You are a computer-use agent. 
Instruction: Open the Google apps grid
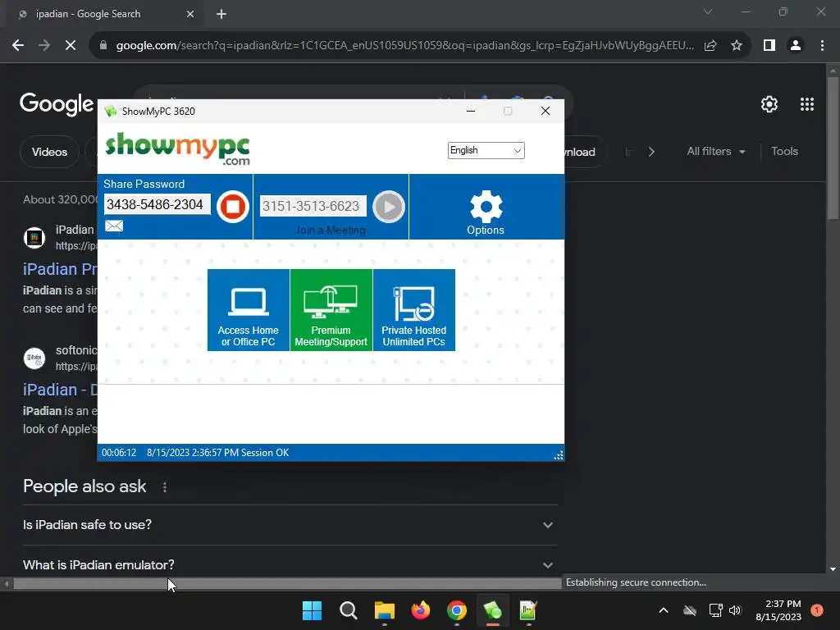807,104
